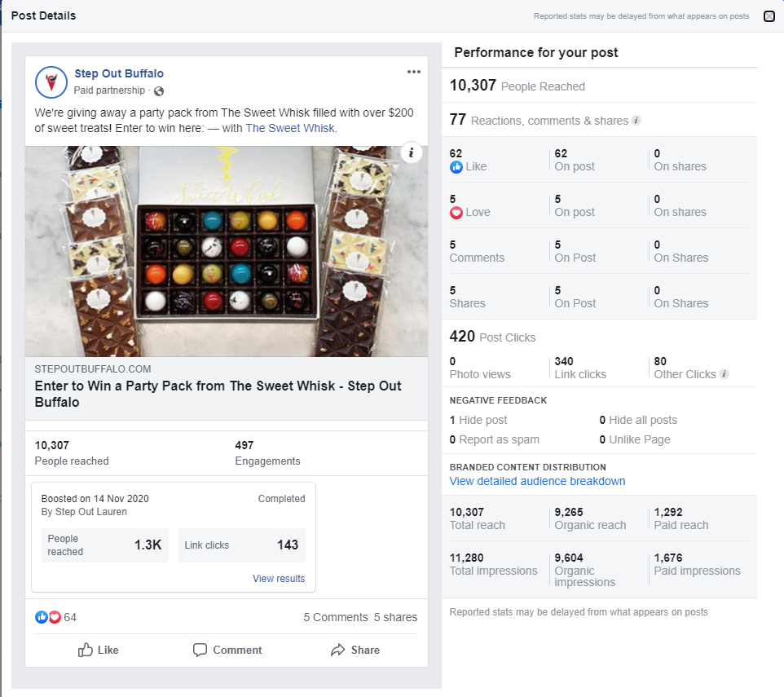This screenshot has width=784, height=697.
Task: Click the 10,307 People Reached performance stat
Action: tap(517, 86)
